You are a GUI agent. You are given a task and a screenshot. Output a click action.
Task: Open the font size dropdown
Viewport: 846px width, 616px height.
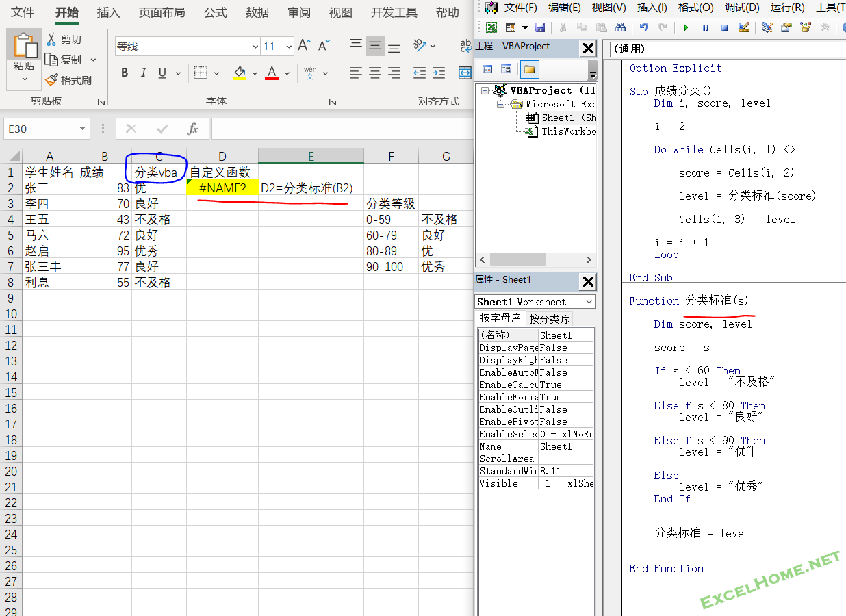point(289,47)
